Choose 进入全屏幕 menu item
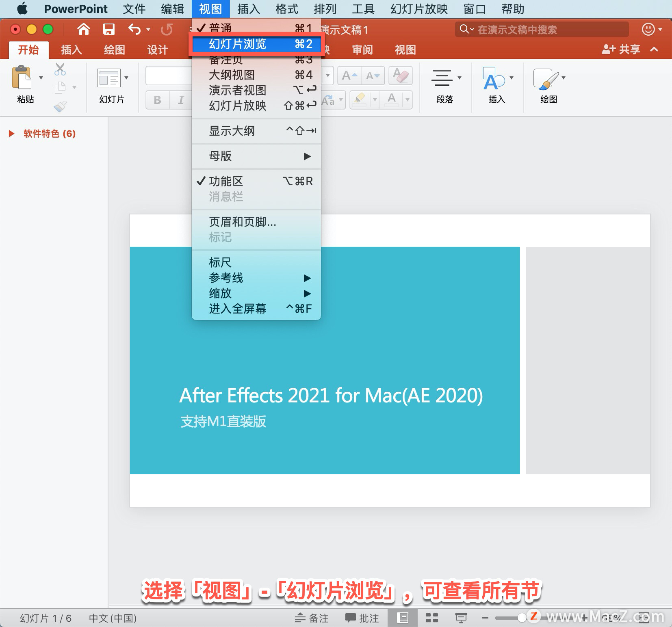672x627 pixels. 256,309
